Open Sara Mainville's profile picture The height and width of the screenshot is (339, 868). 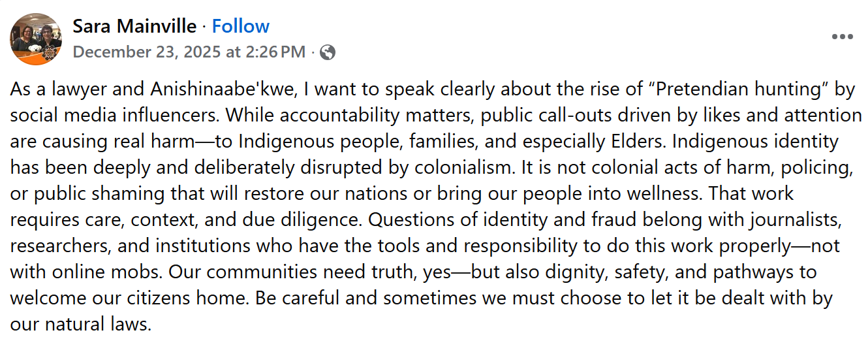36,39
